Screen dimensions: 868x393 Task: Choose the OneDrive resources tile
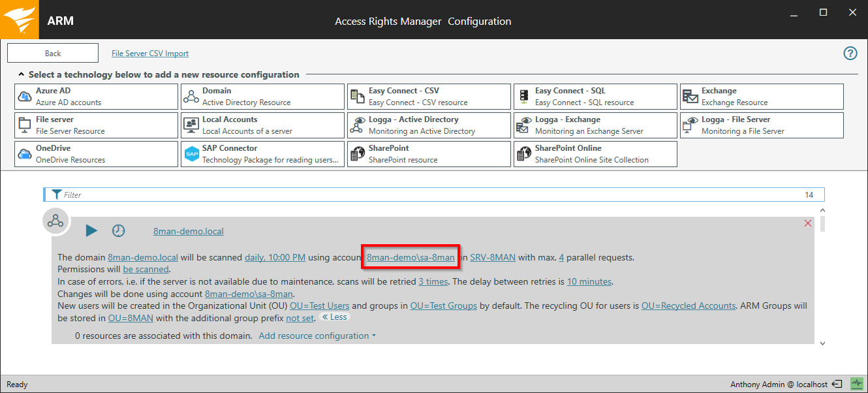pyautogui.click(x=96, y=154)
